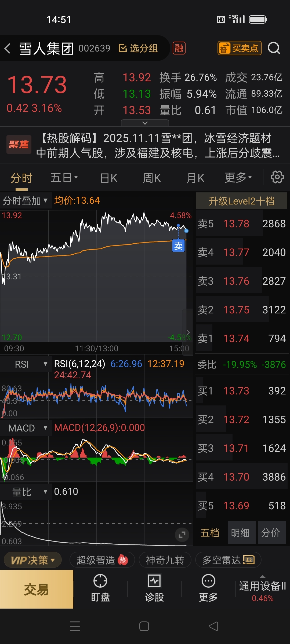Select the 五档 order book tab
Screen dimensions: 290x644
coord(210,533)
